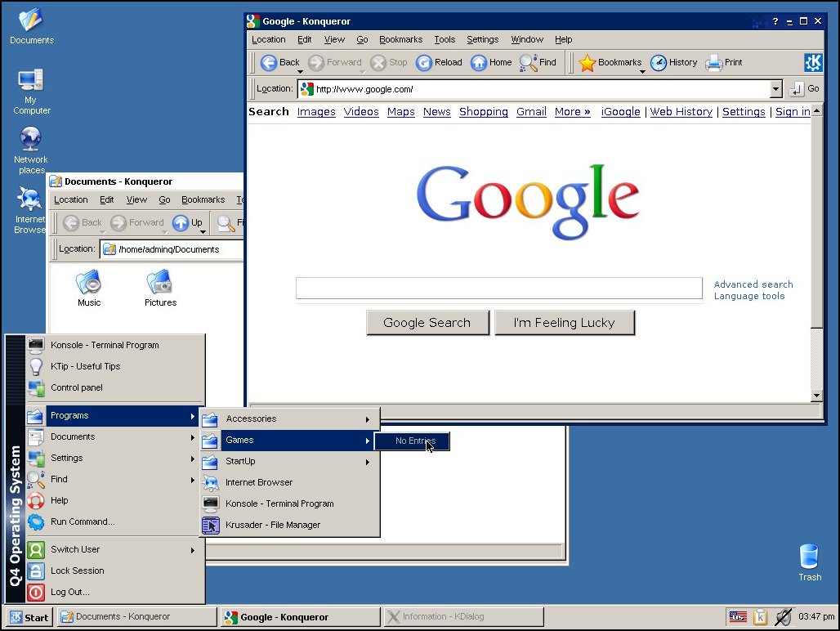
Task: Click the My Computer desktop icon
Action: (30, 80)
